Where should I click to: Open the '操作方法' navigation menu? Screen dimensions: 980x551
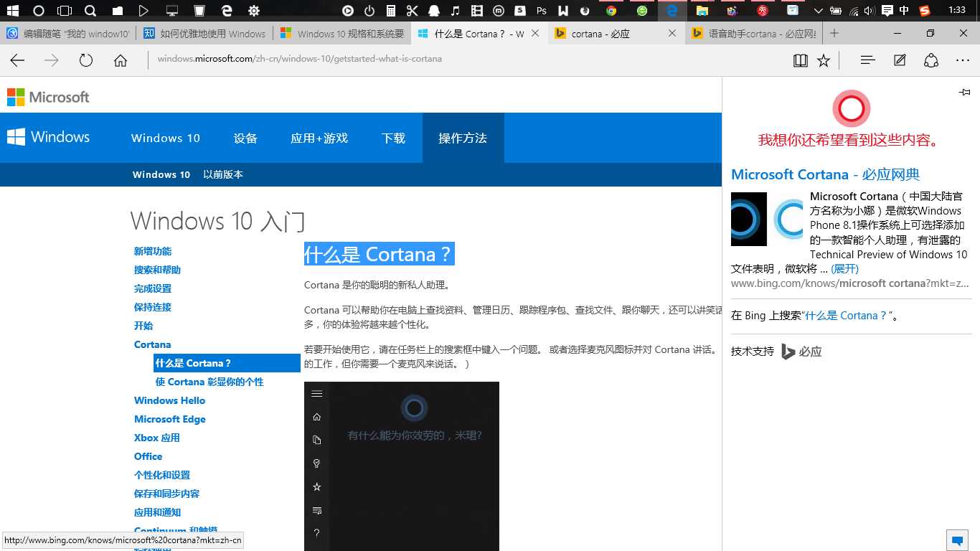coord(463,138)
